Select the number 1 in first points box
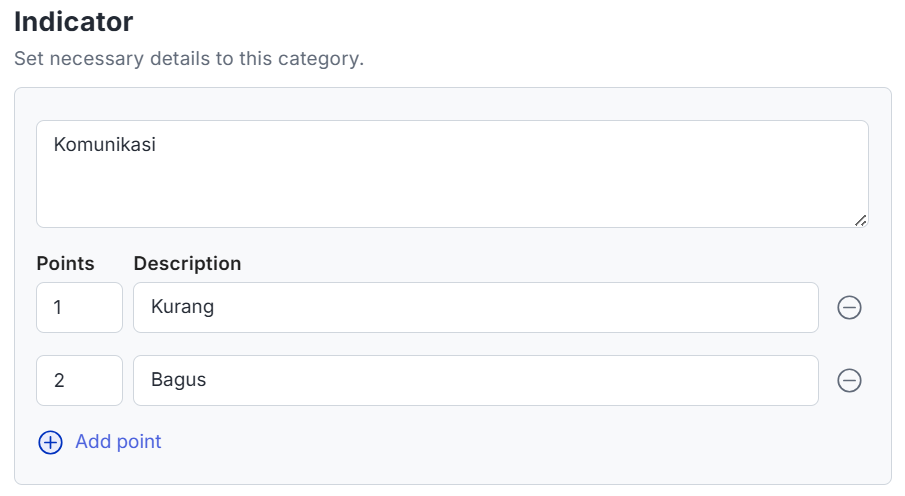 [x=58, y=308]
